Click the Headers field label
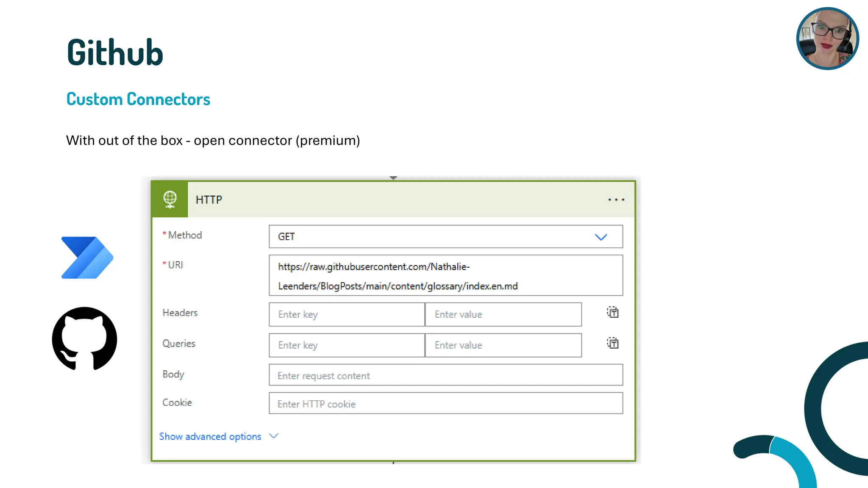The height and width of the screenshot is (488, 868). tap(180, 313)
